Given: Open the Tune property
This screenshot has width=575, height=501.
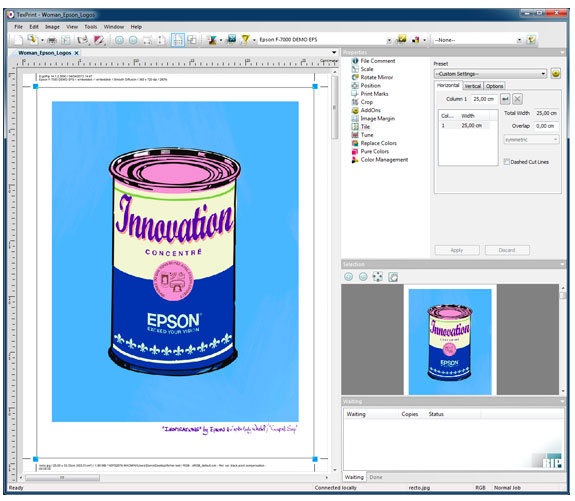Looking at the screenshot, I should pyautogui.click(x=367, y=135).
